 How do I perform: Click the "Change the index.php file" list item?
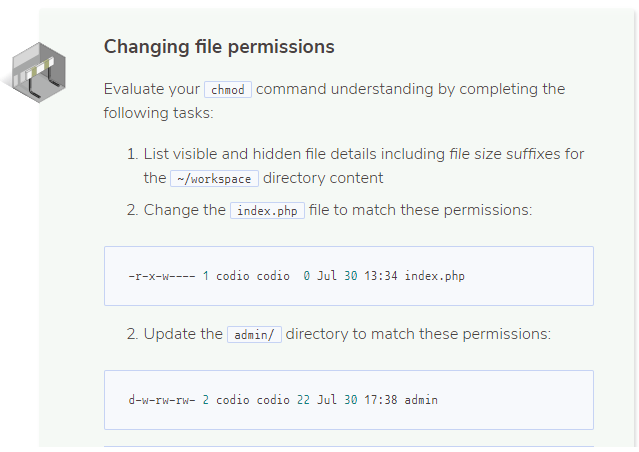click(x=329, y=210)
